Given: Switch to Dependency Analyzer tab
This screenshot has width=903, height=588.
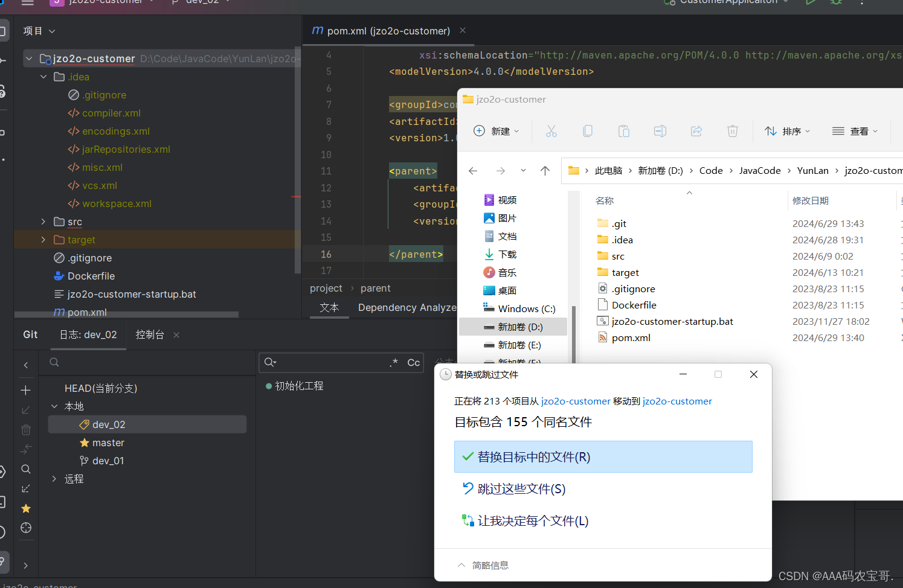Looking at the screenshot, I should point(407,307).
